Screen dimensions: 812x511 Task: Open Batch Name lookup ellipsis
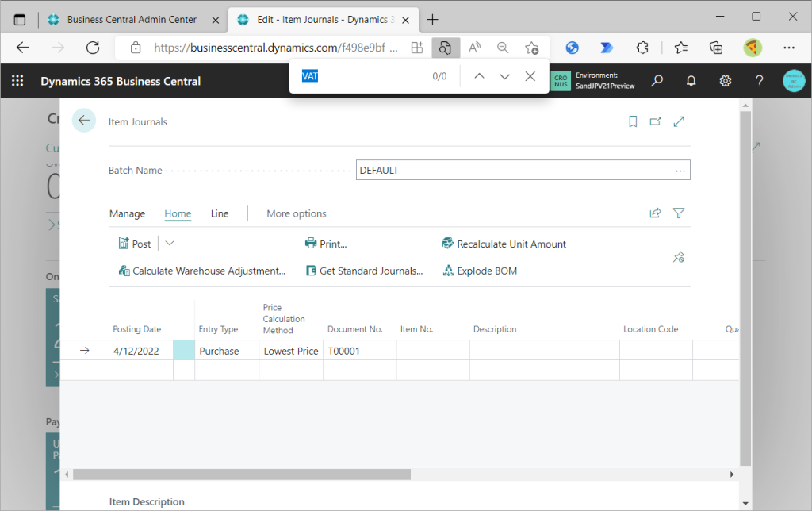pos(680,171)
